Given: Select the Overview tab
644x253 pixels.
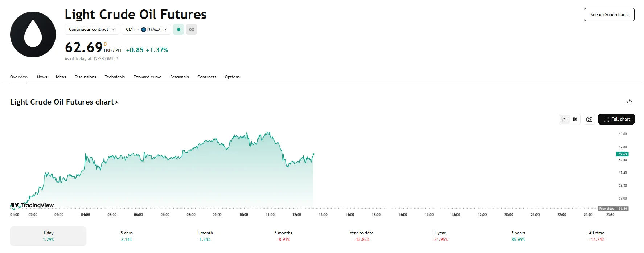Looking at the screenshot, I should 19,77.
